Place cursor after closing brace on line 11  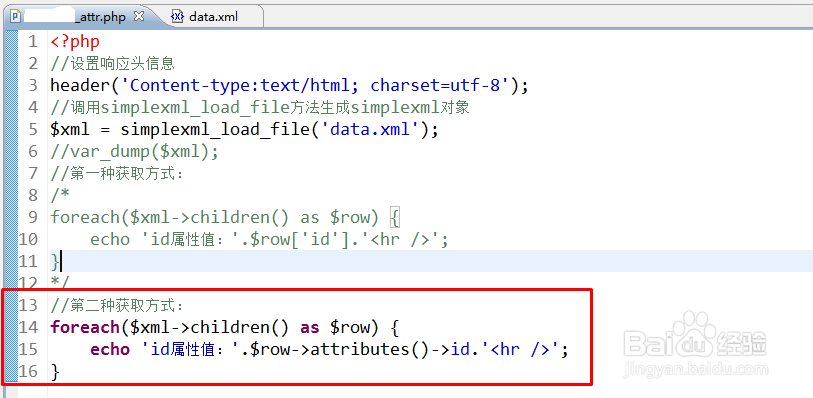pos(61,261)
